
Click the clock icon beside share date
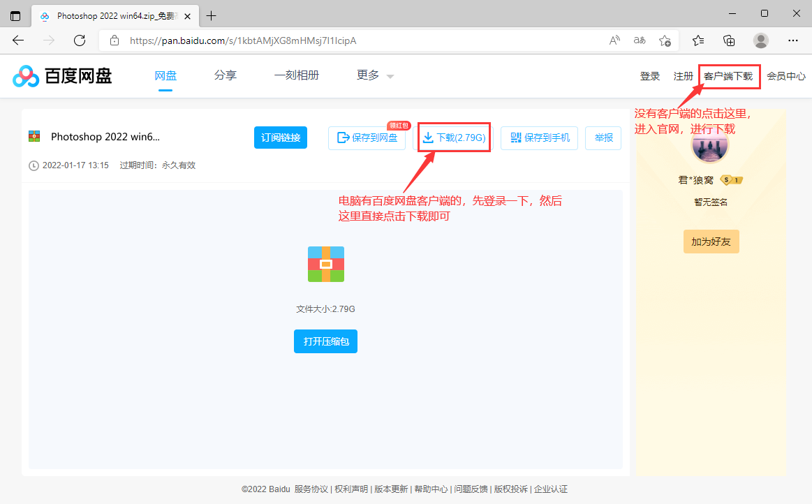click(x=34, y=165)
